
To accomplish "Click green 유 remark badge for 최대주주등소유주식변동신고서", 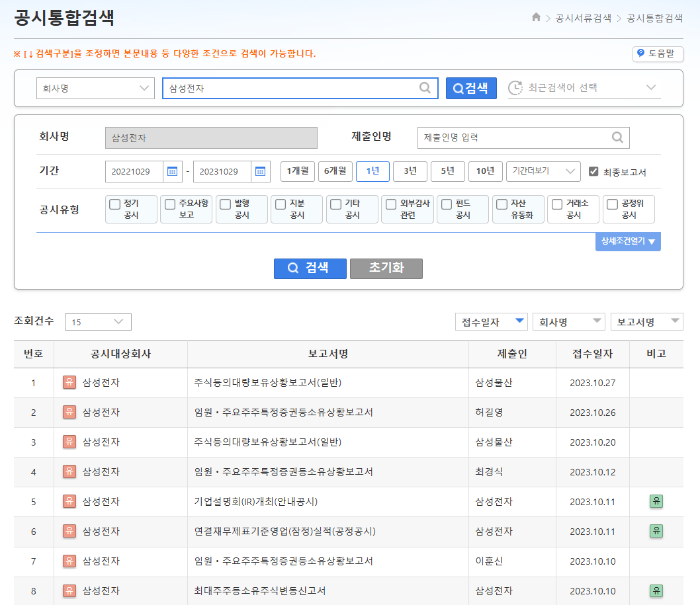I will pos(656,591).
